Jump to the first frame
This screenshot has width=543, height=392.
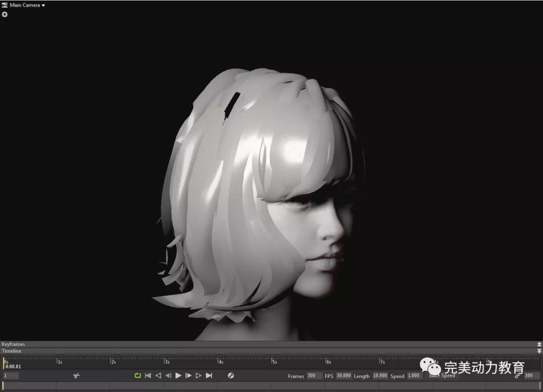point(148,375)
